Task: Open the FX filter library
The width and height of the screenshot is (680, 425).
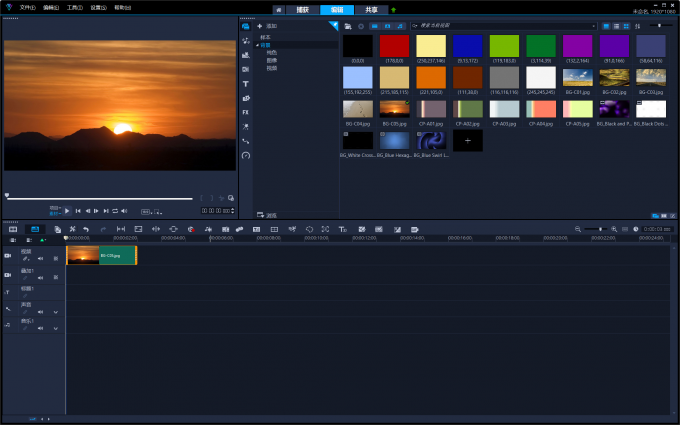Action: click(x=245, y=112)
